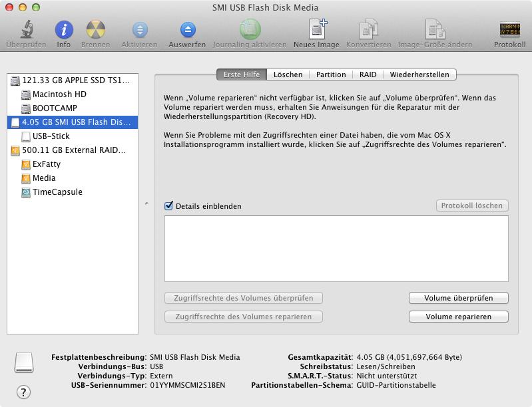Click the Protokoll löschen button
532x407 pixels.
pyautogui.click(x=472, y=205)
